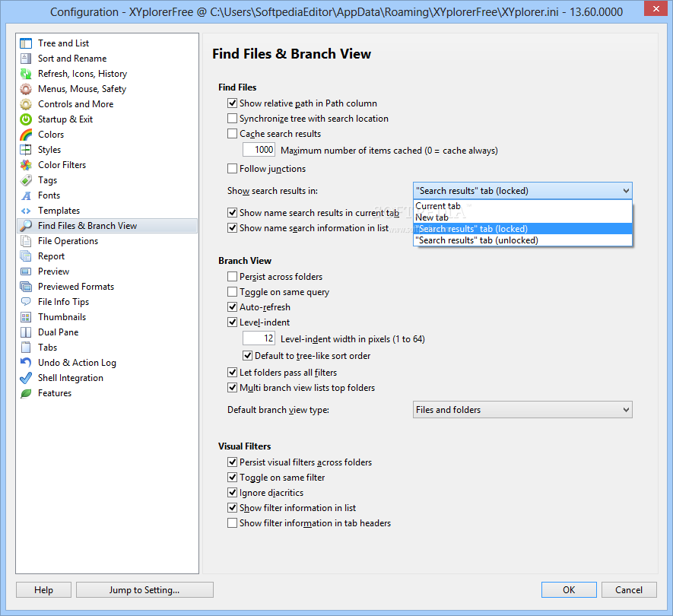The height and width of the screenshot is (616, 673).
Task: Enable Persist across folders
Action: pyautogui.click(x=232, y=277)
